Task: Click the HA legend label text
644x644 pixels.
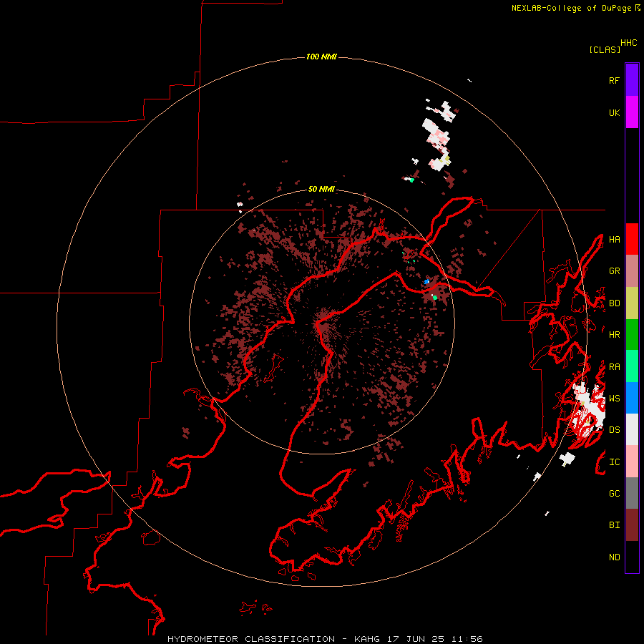Action: click(614, 239)
